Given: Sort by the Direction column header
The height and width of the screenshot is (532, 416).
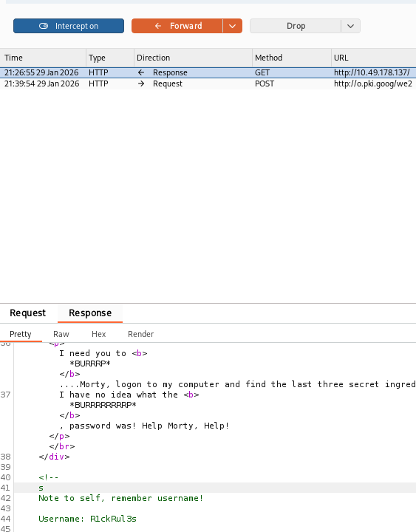Looking at the screenshot, I should pos(193,58).
